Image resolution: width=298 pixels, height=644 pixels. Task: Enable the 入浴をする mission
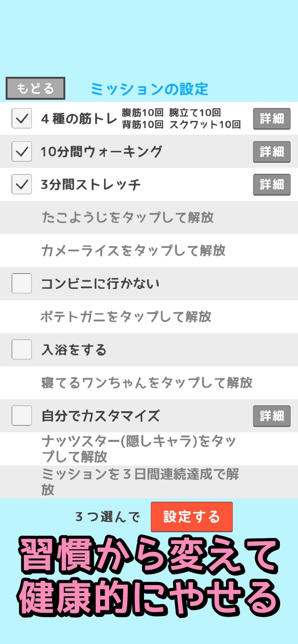(22, 349)
